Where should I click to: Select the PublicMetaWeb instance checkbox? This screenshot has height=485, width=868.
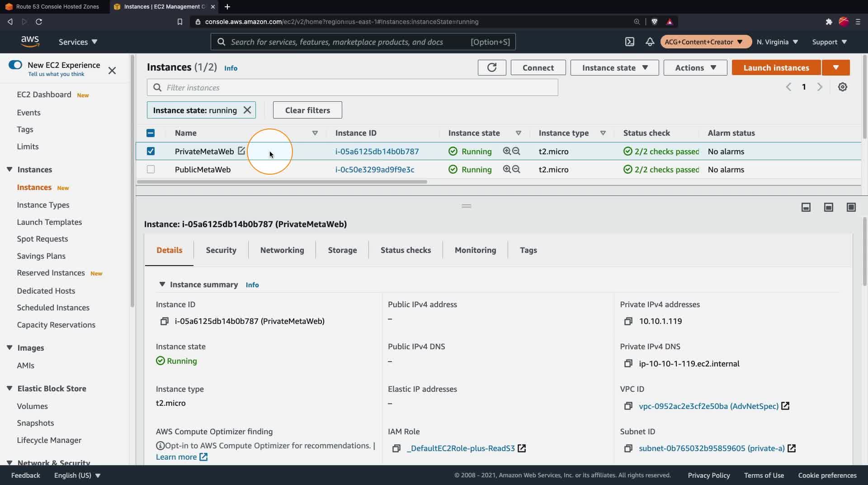coord(151,169)
